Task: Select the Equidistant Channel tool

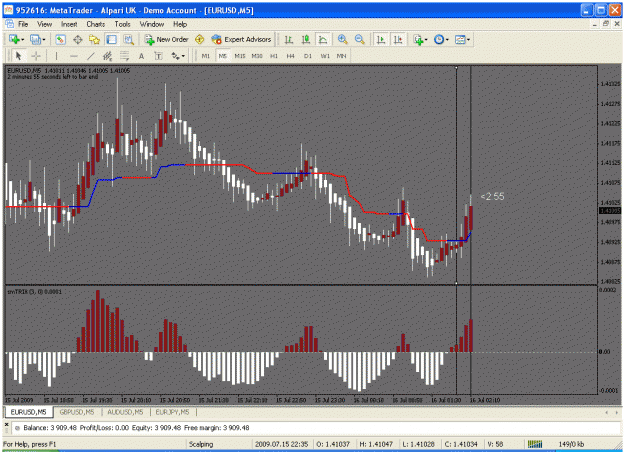Action: 107,56
